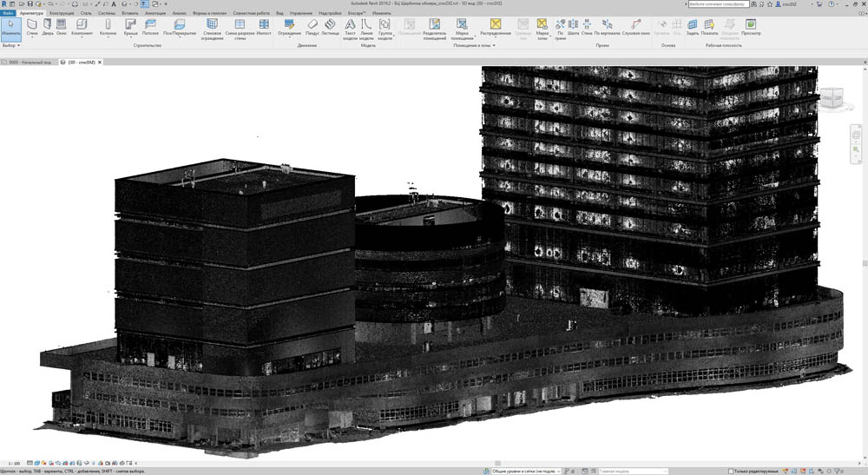Click the Линия модели tool
The width and height of the screenshot is (868, 475).
click(366, 29)
